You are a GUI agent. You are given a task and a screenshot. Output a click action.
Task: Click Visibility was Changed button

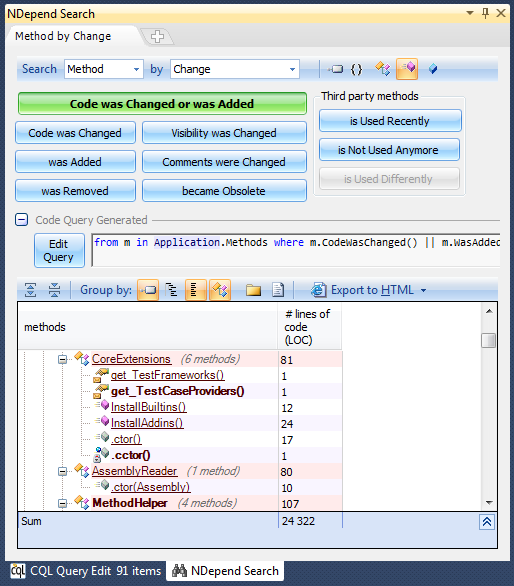(x=224, y=133)
